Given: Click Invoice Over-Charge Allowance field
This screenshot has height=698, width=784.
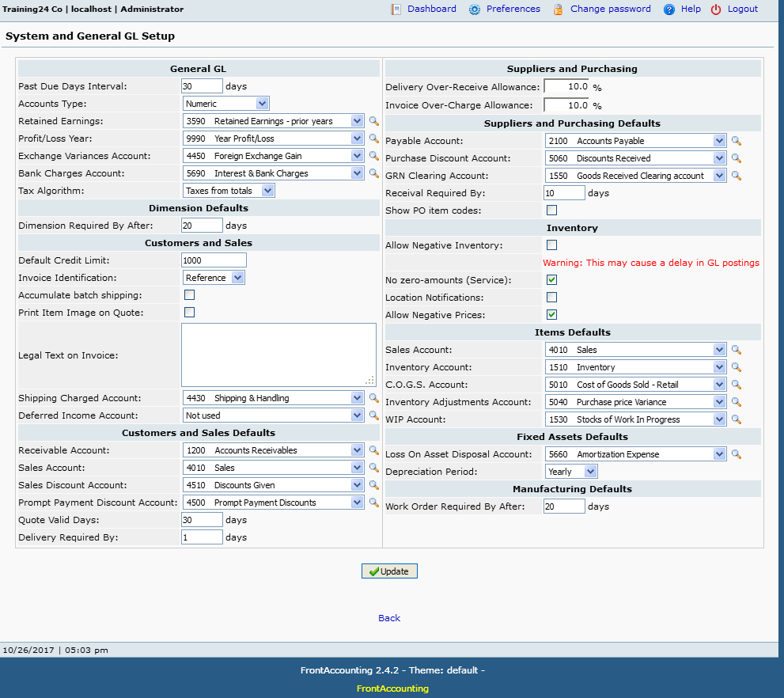Looking at the screenshot, I should click(566, 105).
